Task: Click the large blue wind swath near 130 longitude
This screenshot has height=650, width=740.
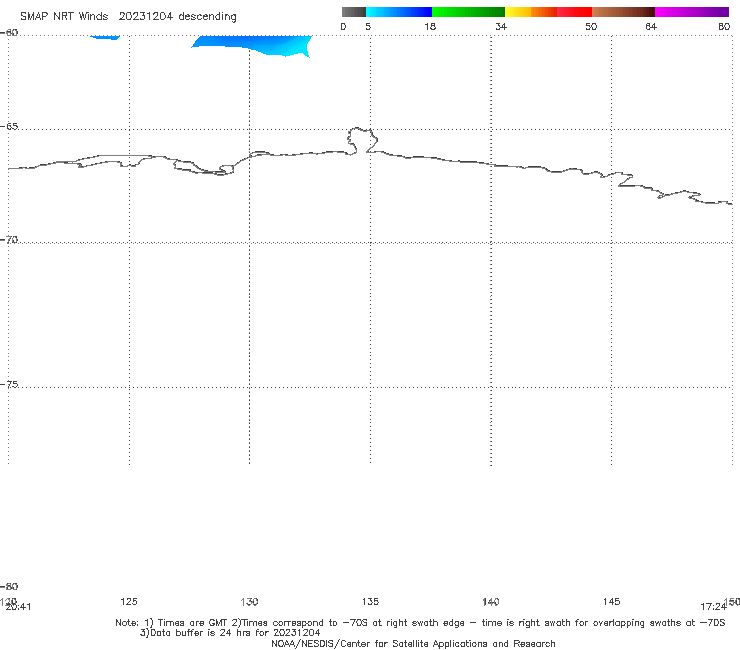Action: (x=255, y=44)
